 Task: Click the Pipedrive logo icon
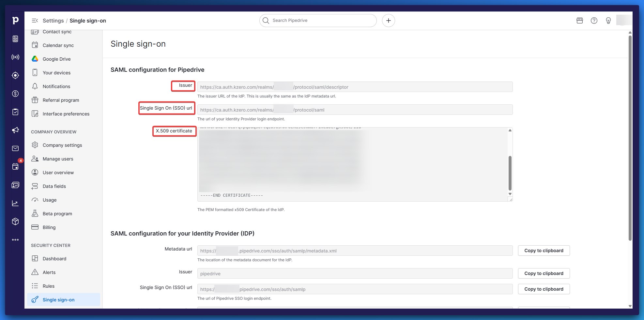tap(15, 20)
